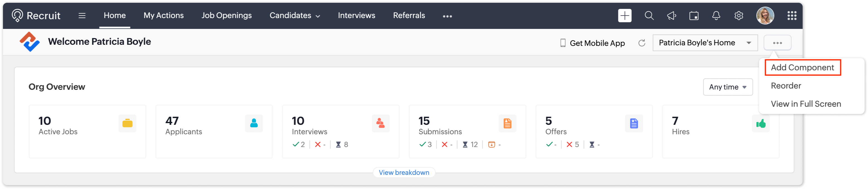Click the 10 Interviews count
Image resolution: width=868 pixels, height=189 pixels.
[x=298, y=121]
